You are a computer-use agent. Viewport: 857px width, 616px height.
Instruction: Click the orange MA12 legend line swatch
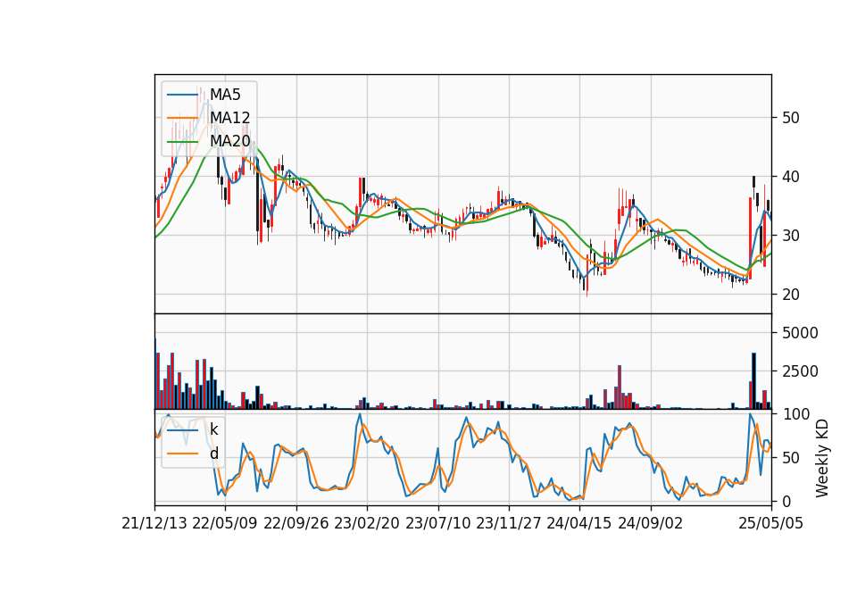(182, 118)
